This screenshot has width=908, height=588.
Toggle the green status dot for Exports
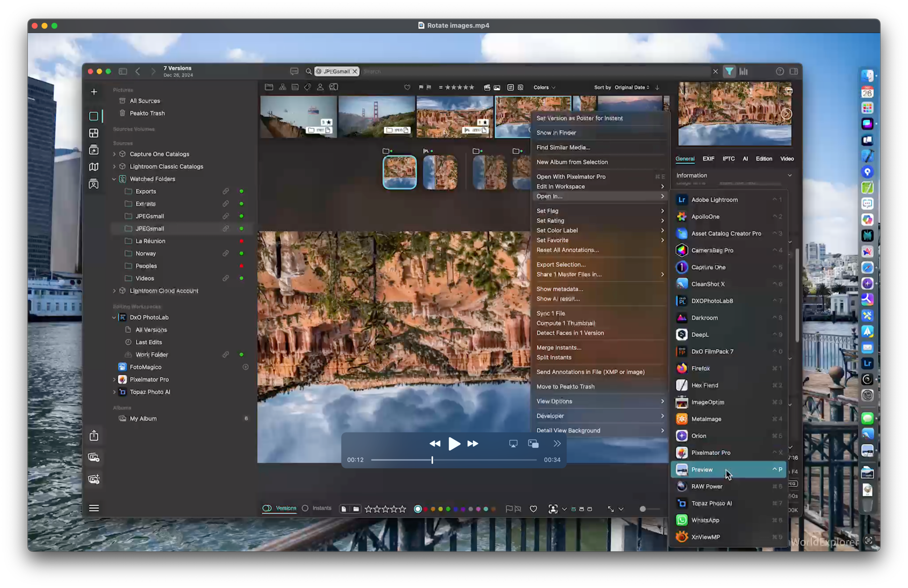(x=241, y=191)
